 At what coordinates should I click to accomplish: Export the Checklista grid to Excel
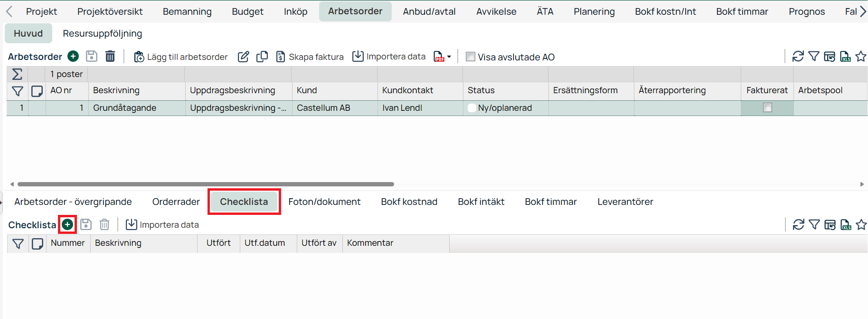[846, 224]
